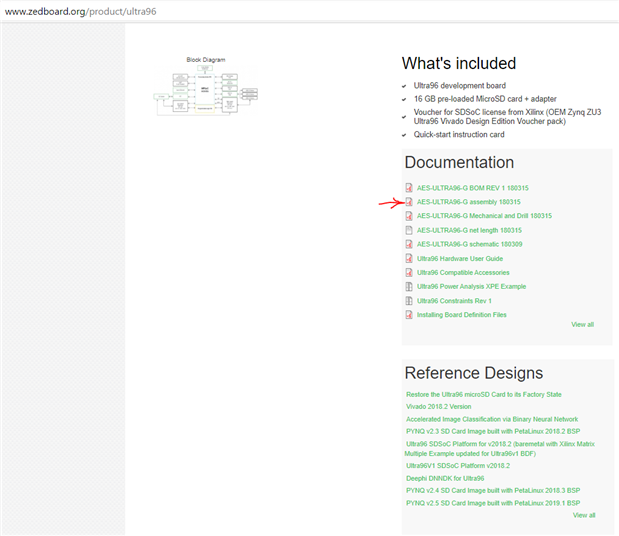Open AES-ULTRA96-G schematic 180309 link
Viewport: 619px width, 536px height.
469,244
